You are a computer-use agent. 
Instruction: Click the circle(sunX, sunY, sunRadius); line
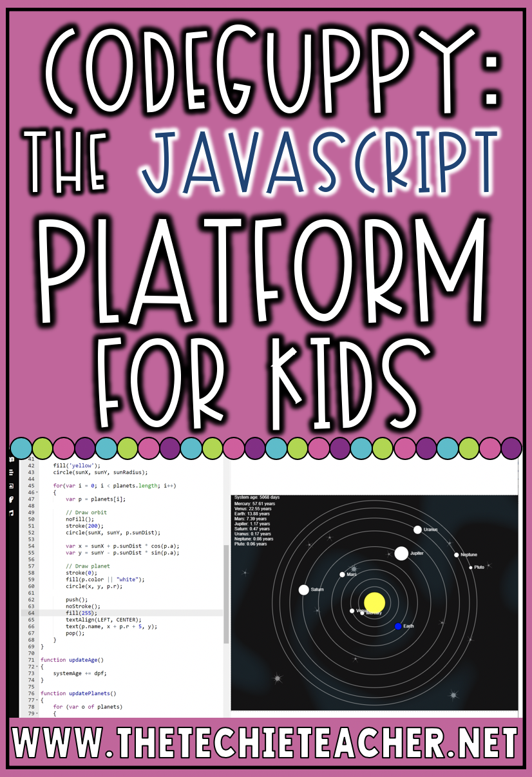click(100, 472)
